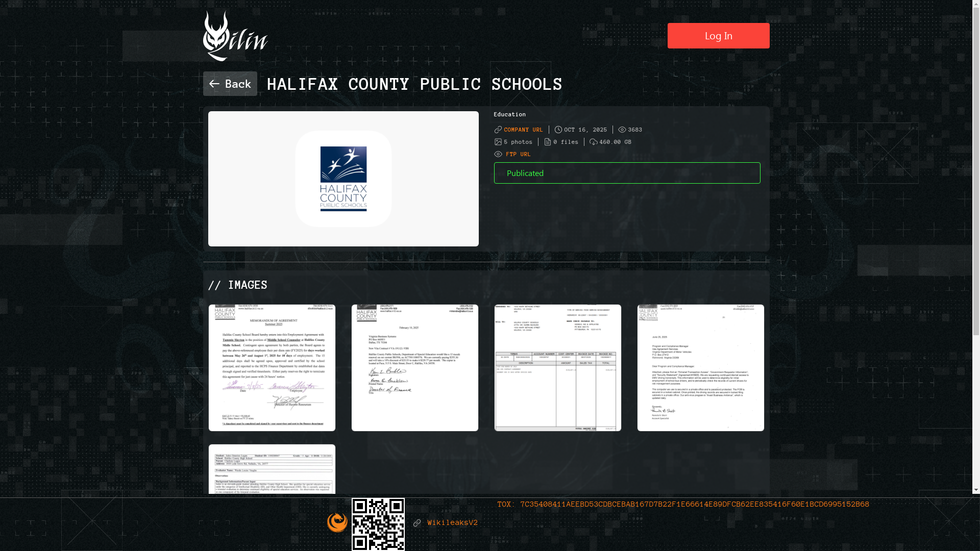Open the COMPANY URL link
Screen dimensions: 980x551
tap(523, 130)
